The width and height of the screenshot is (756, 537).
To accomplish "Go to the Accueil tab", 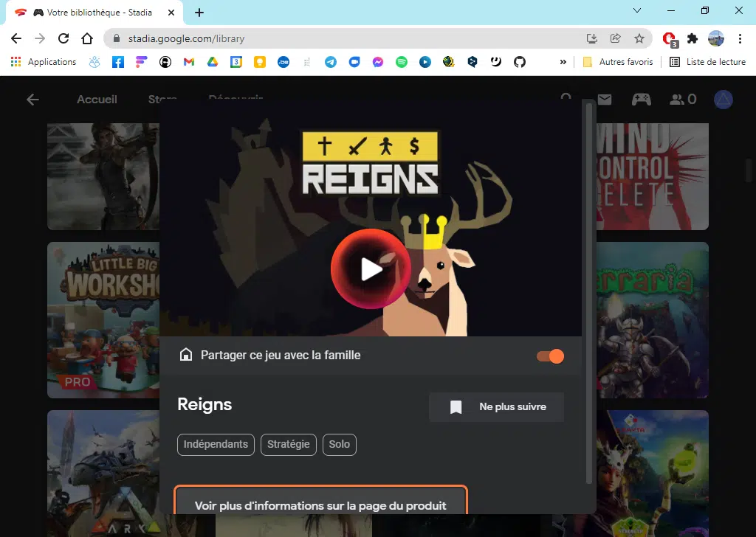I will (97, 100).
